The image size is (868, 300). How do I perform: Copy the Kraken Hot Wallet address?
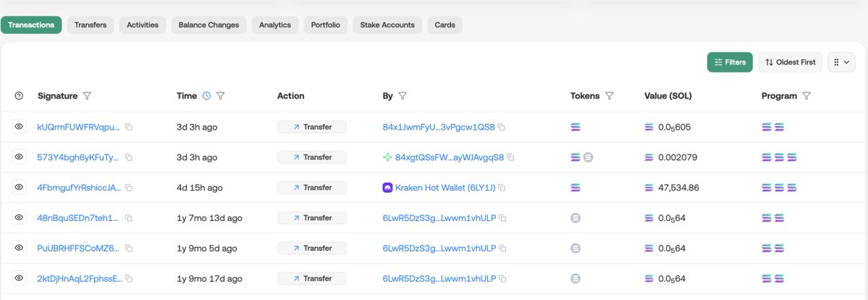[502, 188]
